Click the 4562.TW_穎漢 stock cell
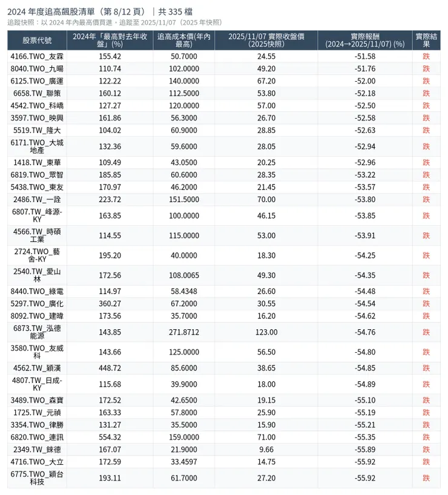The height and width of the screenshot is (495, 448). 37,368
